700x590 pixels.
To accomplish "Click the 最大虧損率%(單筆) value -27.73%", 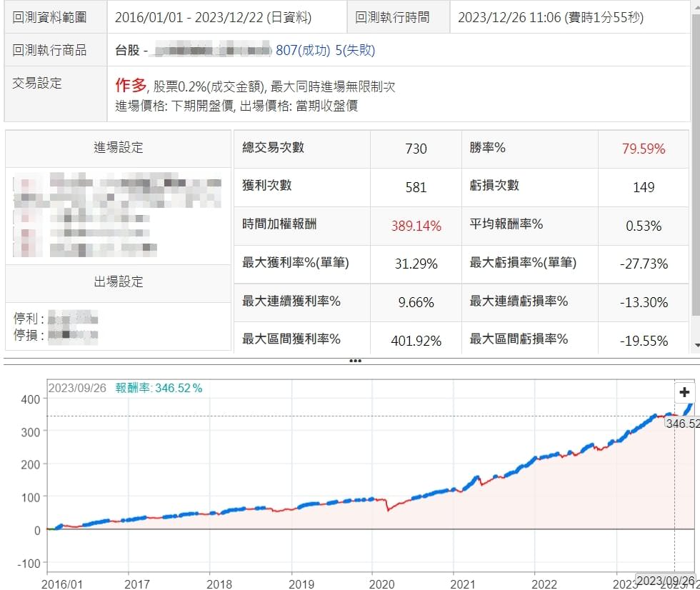I will click(644, 264).
